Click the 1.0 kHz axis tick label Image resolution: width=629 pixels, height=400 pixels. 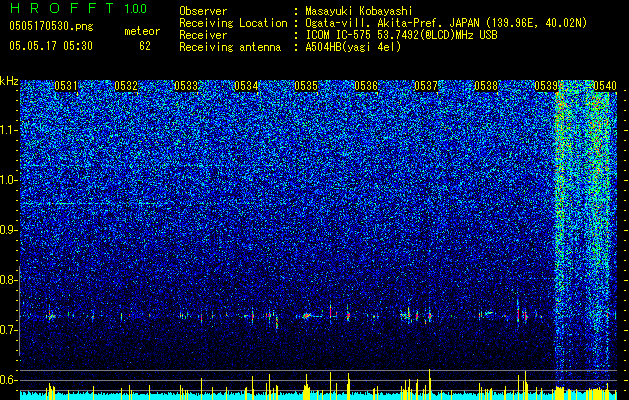(9, 180)
